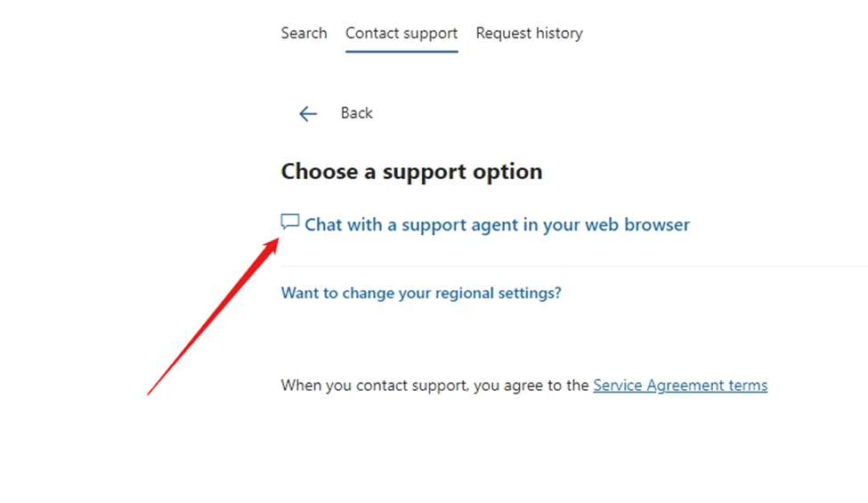Click the divider line below chat option
This screenshot has height=503, width=868.
574,266
